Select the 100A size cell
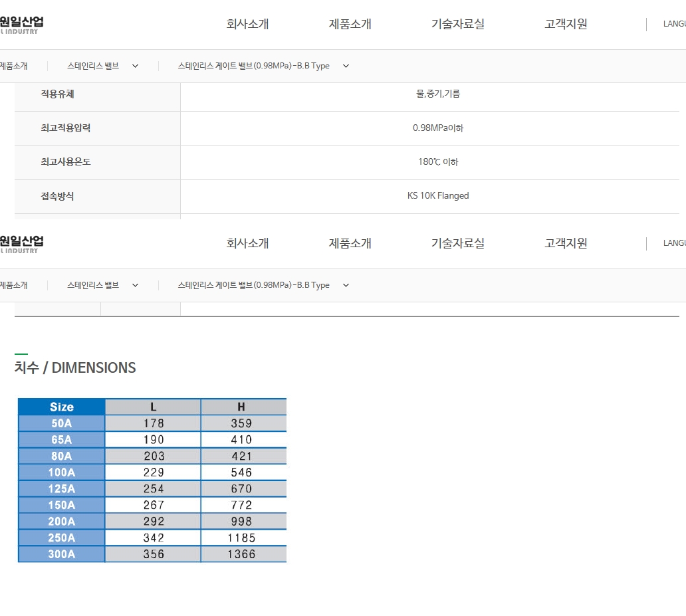 62,472
